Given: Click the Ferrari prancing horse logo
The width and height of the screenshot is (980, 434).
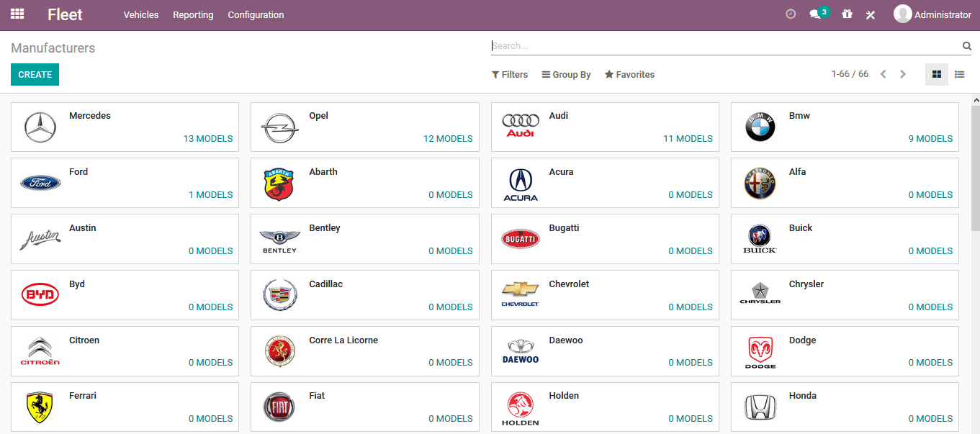Looking at the screenshot, I should (40, 407).
